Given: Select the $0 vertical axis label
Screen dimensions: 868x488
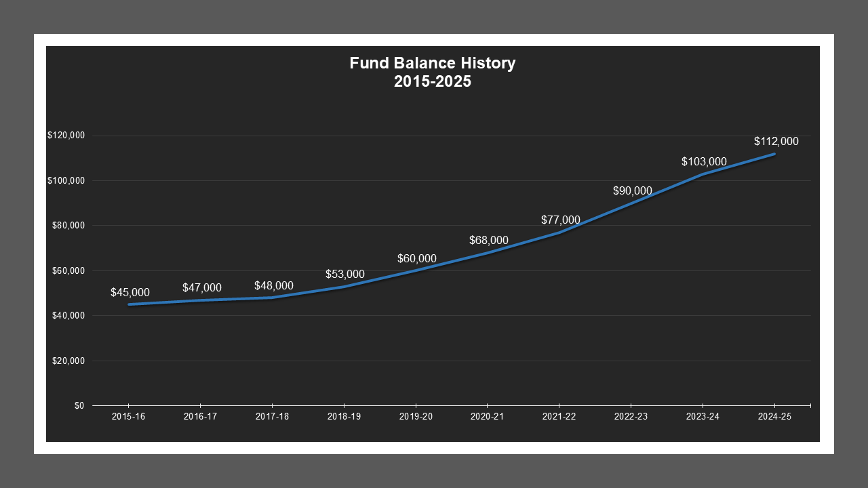Looking at the screenshot, I should point(79,405).
